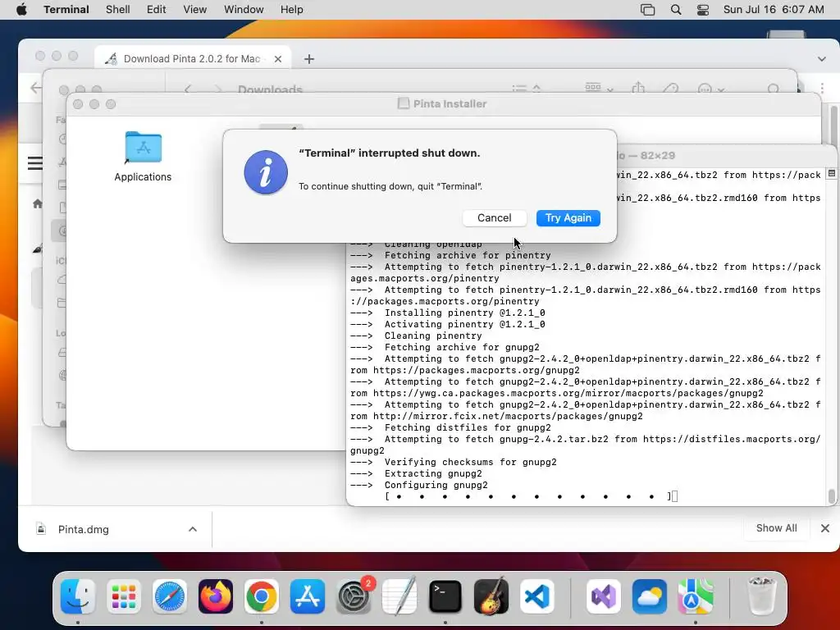Open Terminal from the Dock
The height and width of the screenshot is (630, 840).
point(445,596)
